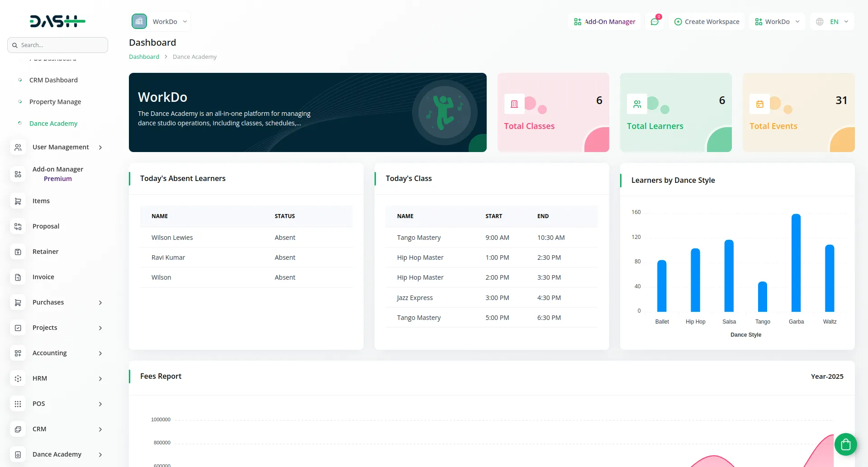Click the green shopping bag floating icon
The width and height of the screenshot is (868, 467).
pos(845,444)
